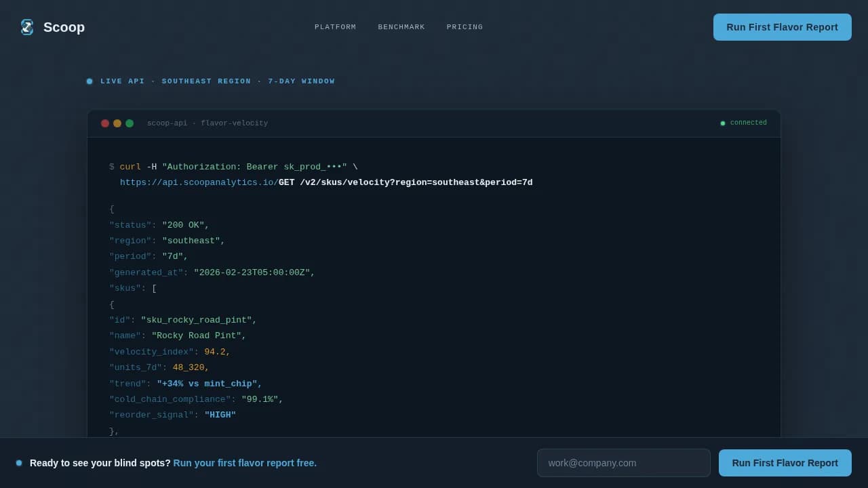Viewport: 868px width, 488px height.
Task: Follow 'Run your first flavor report free' link
Action: point(245,463)
